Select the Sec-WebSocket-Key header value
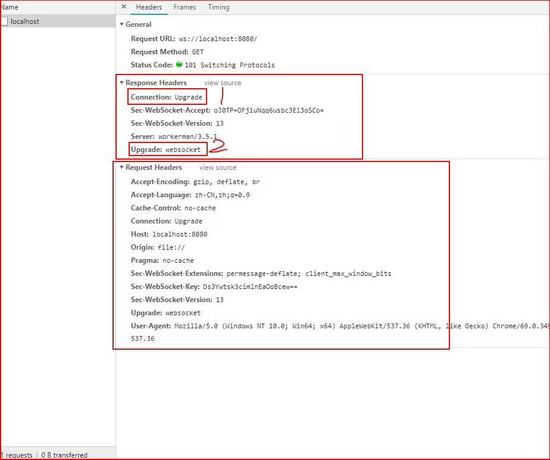Viewport: 550px width, 460px height. (x=250, y=287)
